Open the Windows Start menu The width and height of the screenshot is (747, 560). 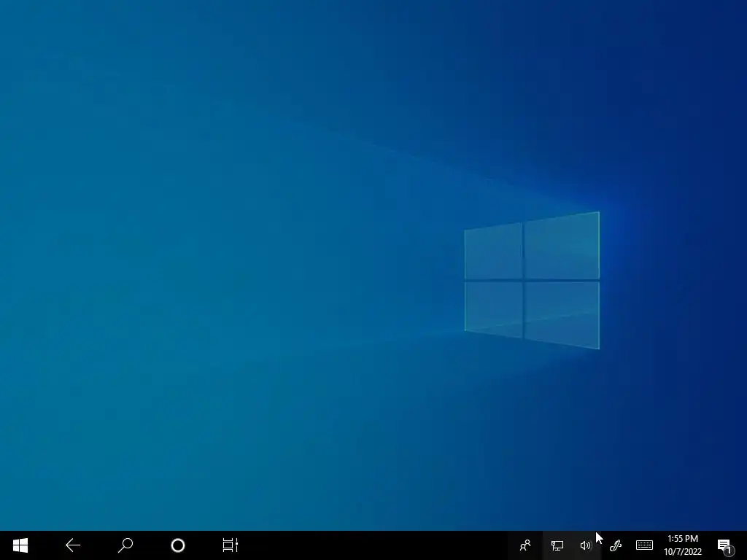(20, 545)
